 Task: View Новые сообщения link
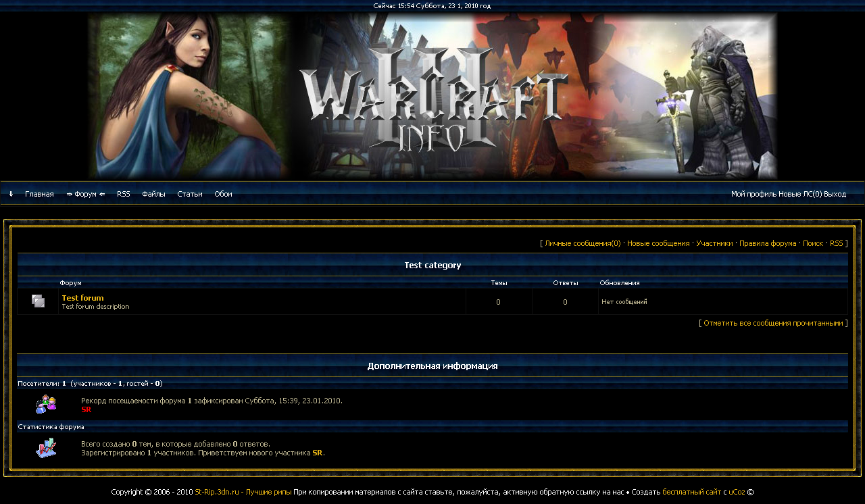point(658,243)
